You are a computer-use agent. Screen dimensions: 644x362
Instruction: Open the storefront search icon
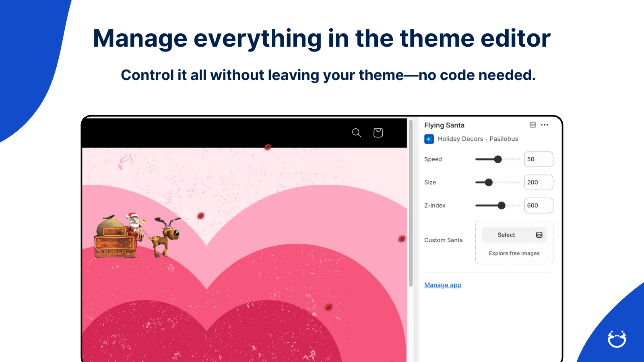(356, 133)
